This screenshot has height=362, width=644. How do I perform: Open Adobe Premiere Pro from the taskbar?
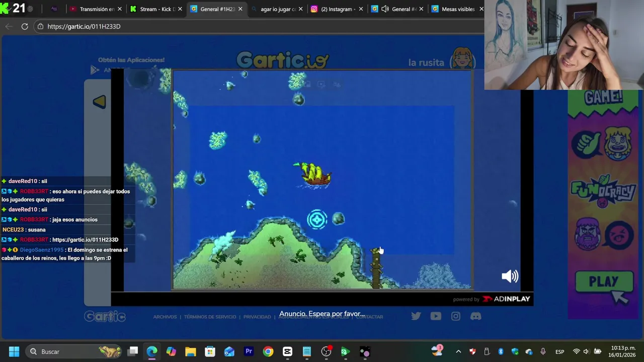point(249,351)
